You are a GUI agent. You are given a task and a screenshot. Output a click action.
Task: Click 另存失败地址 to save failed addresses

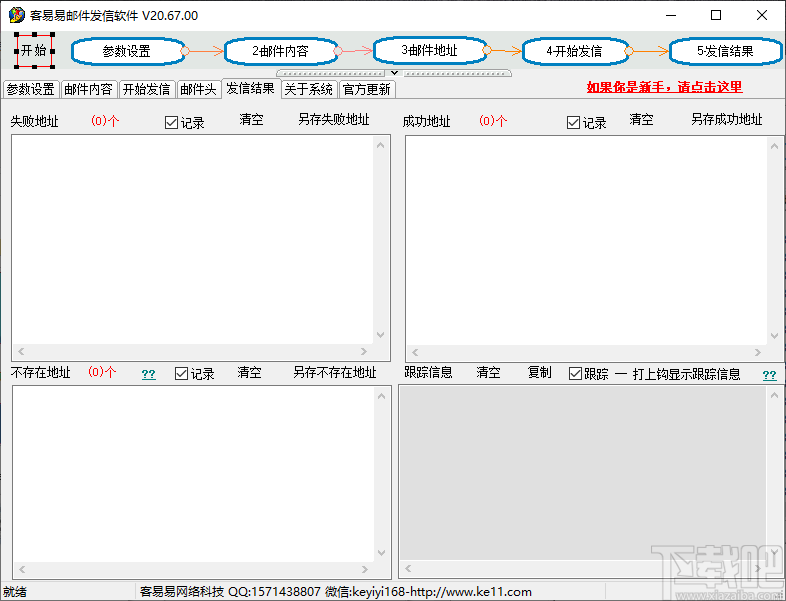click(334, 119)
